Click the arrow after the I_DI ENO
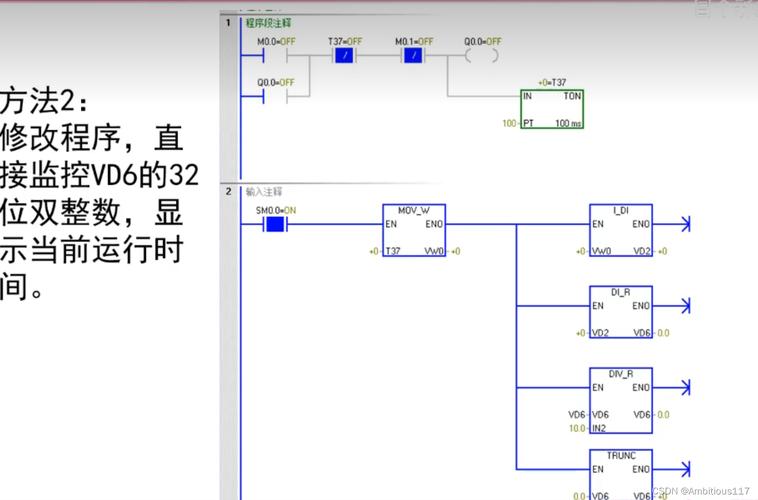Screen dimensions: 758x500 pyautogui.click(x=685, y=224)
